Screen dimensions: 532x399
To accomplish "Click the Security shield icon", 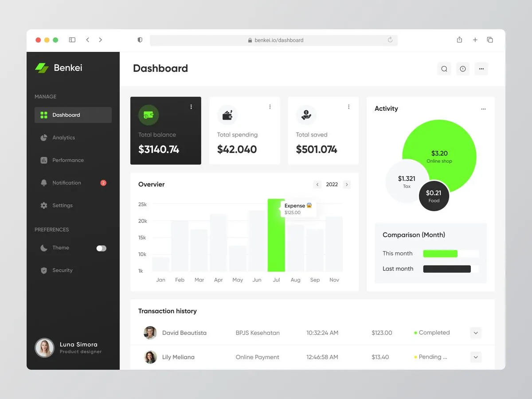I will point(43,270).
